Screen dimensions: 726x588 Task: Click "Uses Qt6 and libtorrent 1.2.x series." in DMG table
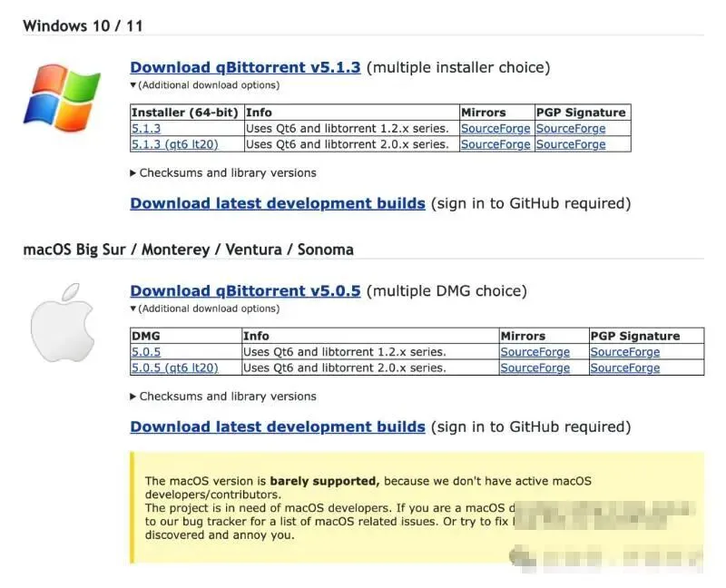click(345, 352)
